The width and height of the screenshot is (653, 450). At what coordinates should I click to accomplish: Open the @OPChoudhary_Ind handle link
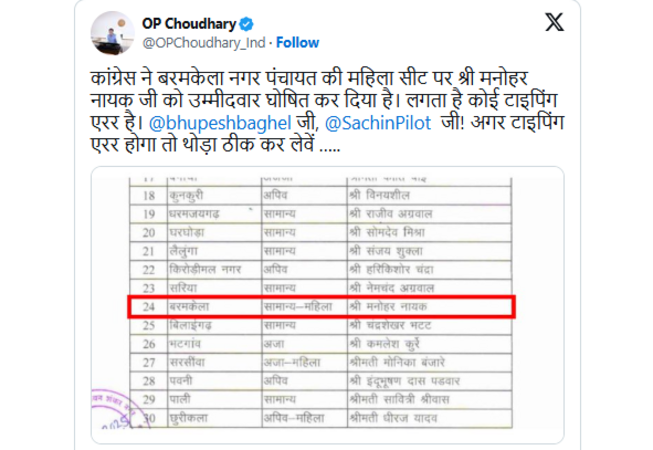pyautogui.click(x=204, y=42)
